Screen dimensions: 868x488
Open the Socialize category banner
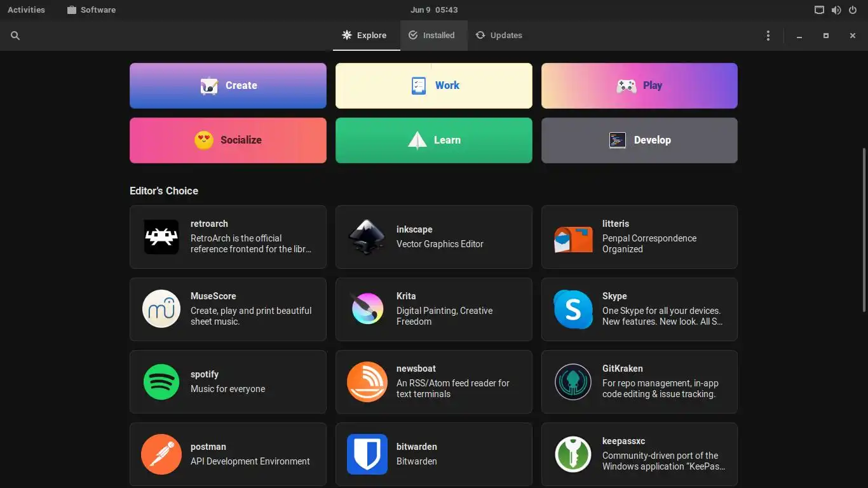coord(228,140)
